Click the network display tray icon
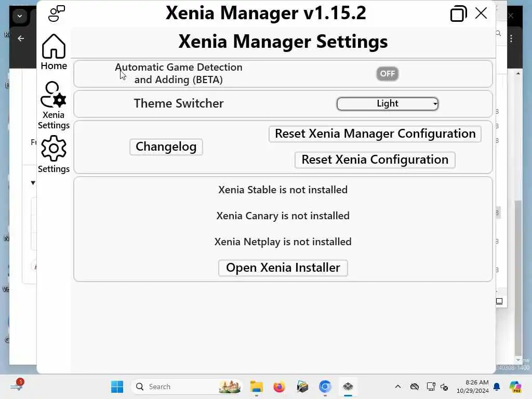Viewport: 532px width, 399px height. 431,387
